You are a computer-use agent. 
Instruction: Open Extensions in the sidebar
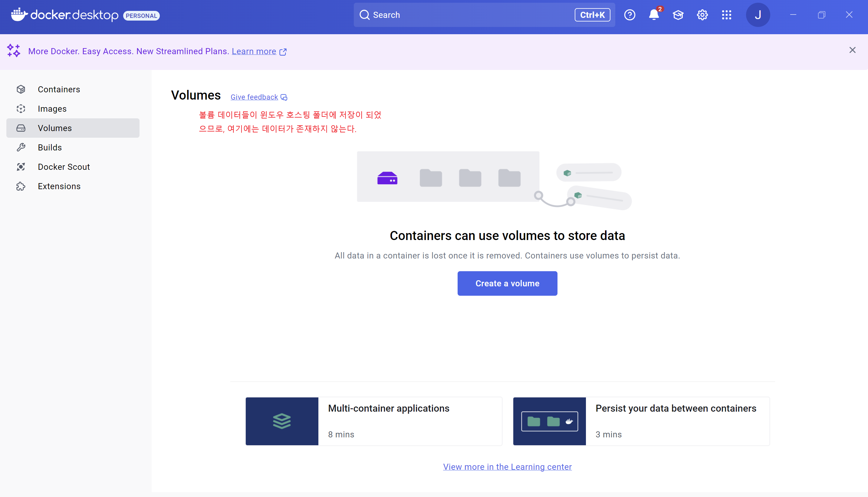point(59,186)
